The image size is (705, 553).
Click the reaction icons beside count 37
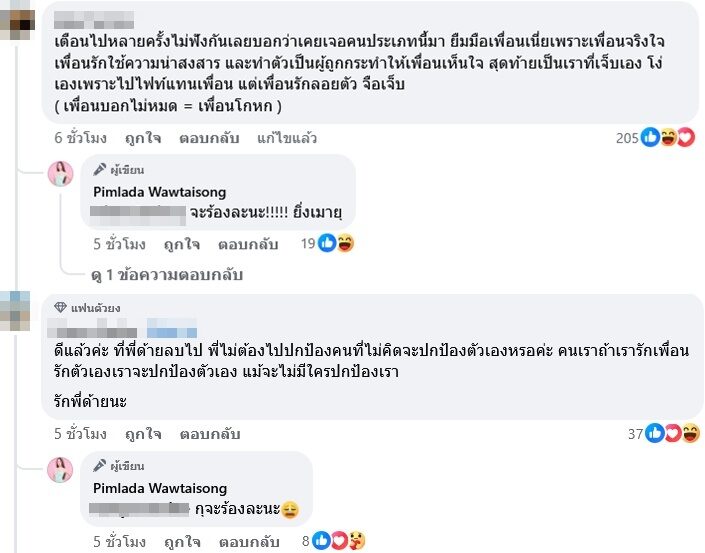(x=674, y=433)
